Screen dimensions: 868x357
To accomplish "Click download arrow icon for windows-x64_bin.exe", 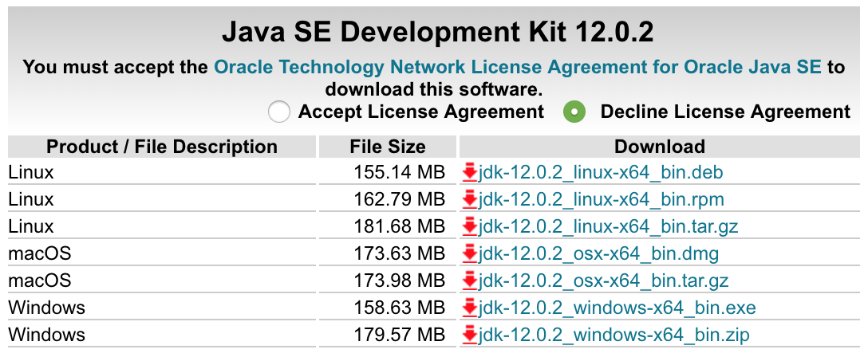I will click(x=469, y=308).
